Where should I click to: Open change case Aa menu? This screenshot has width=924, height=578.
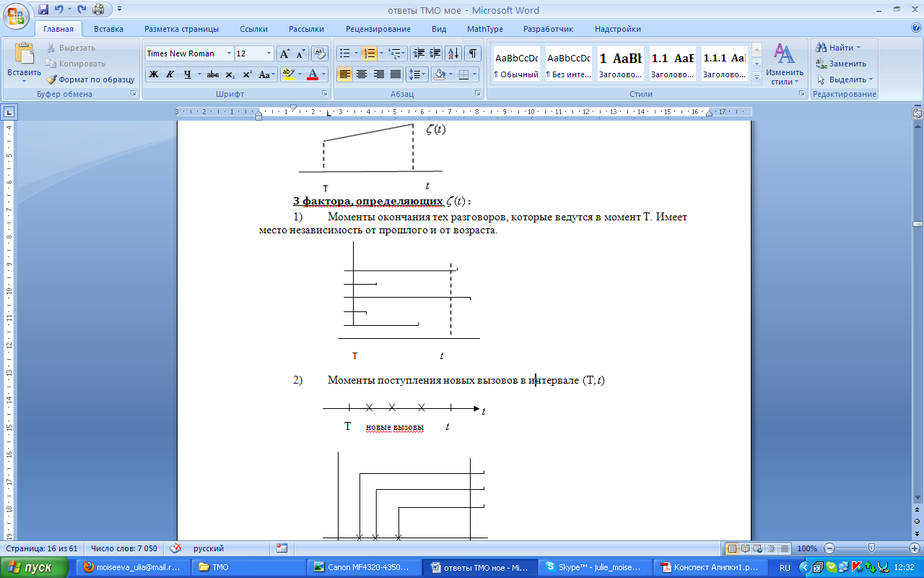pos(266,74)
